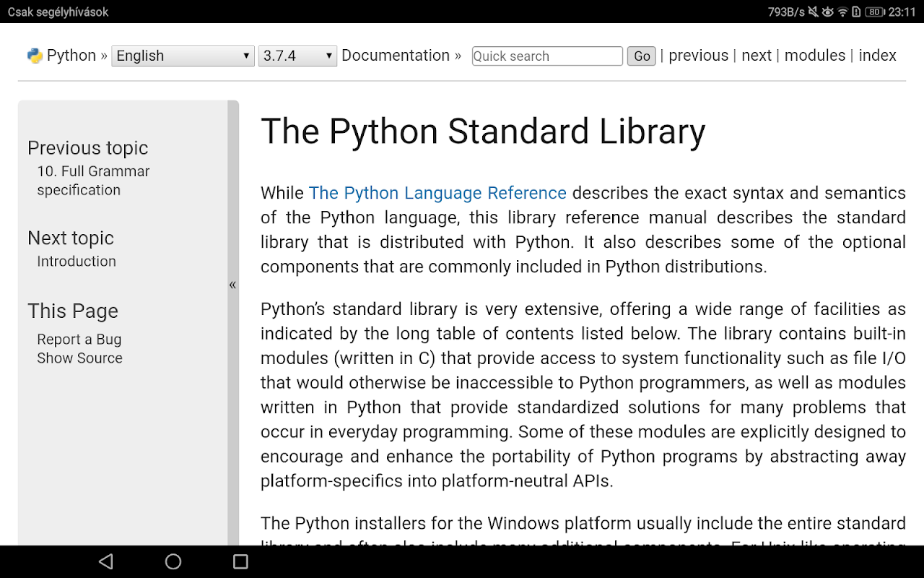Tap the muted sound icon in status bar
Image resolution: width=924 pixels, height=578 pixels.
pyautogui.click(x=814, y=12)
